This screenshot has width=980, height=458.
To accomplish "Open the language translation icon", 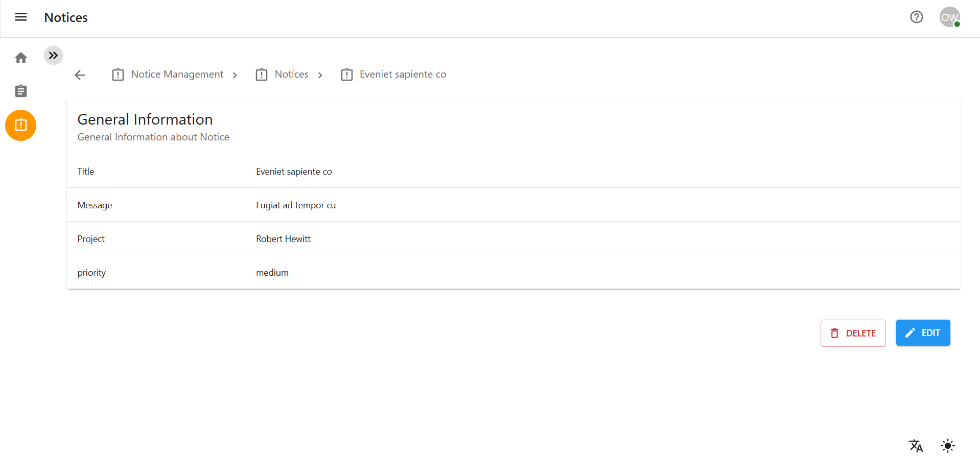I will [x=916, y=446].
